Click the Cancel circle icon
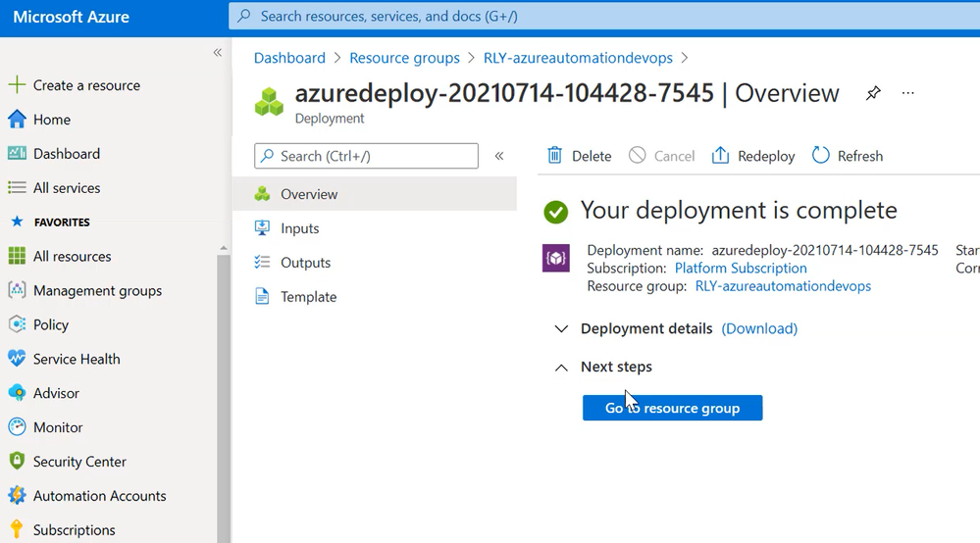 pyautogui.click(x=637, y=156)
